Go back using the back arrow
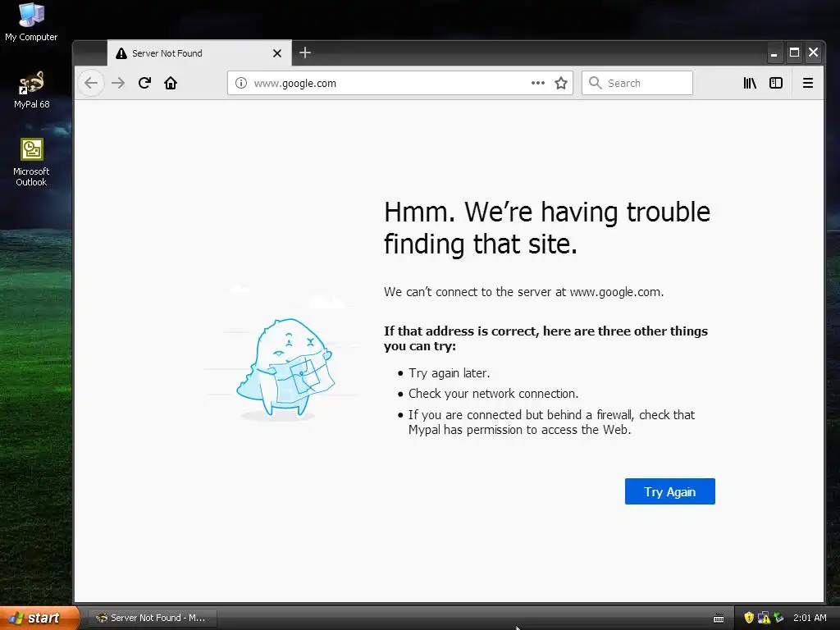This screenshot has height=630, width=840. point(91,83)
